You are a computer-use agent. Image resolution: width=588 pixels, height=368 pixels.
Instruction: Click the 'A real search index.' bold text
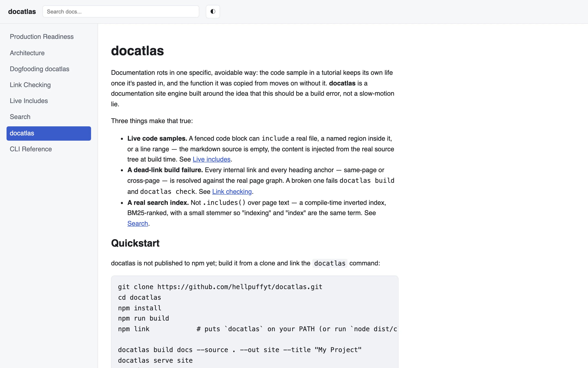[158, 202]
